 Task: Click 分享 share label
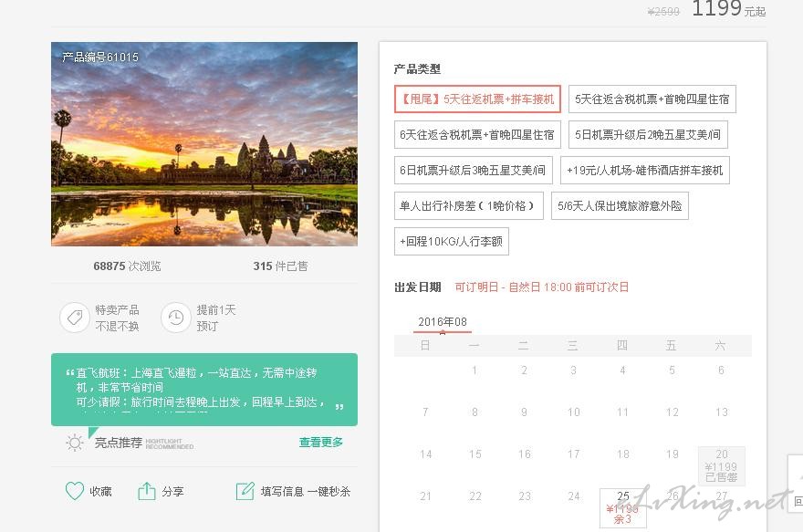click(x=172, y=492)
